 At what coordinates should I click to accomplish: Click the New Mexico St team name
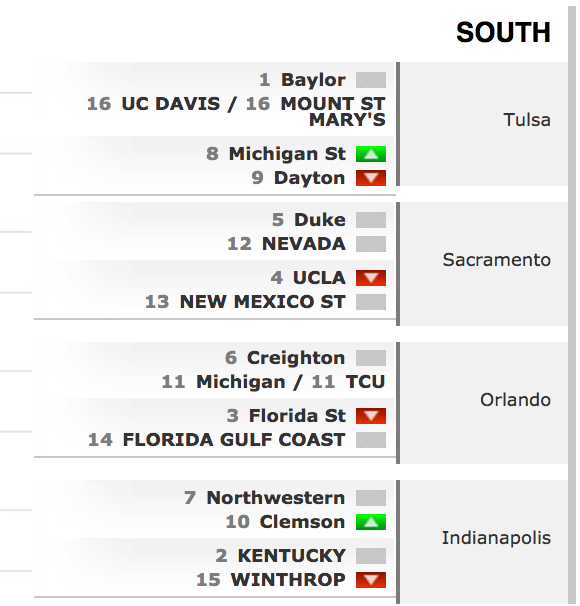pyautogui.click(x=262, y=302)
